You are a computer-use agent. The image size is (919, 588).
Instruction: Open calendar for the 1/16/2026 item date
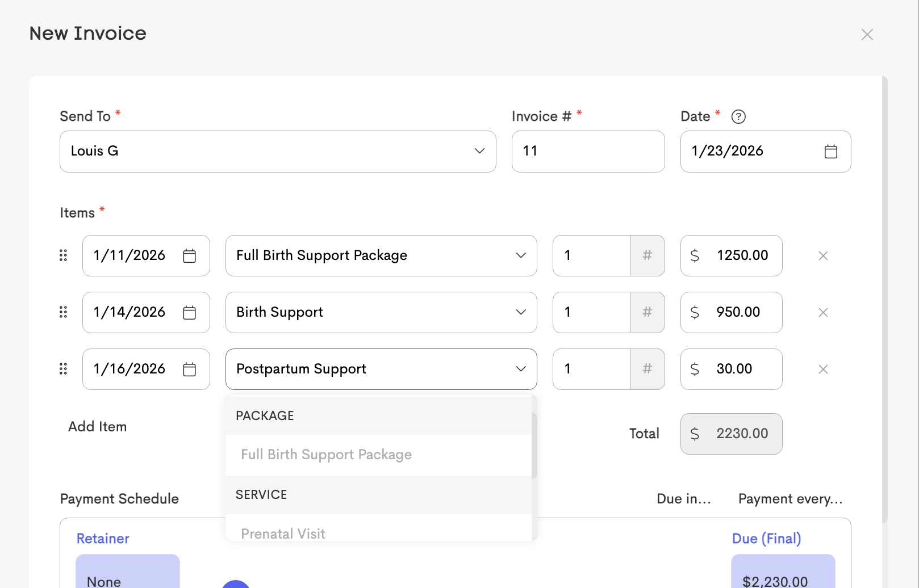(x=189, y=369)
